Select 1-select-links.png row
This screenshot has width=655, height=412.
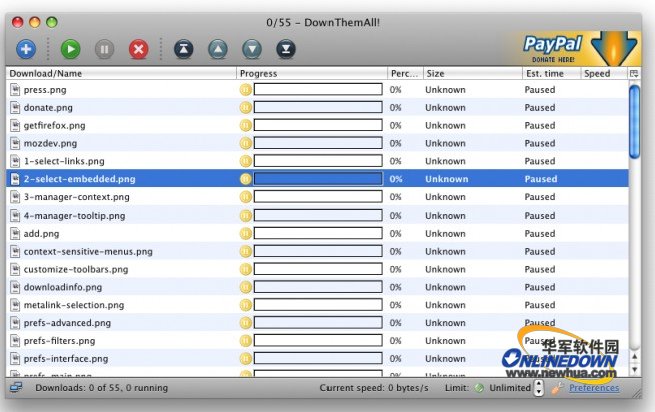point(317,161)
